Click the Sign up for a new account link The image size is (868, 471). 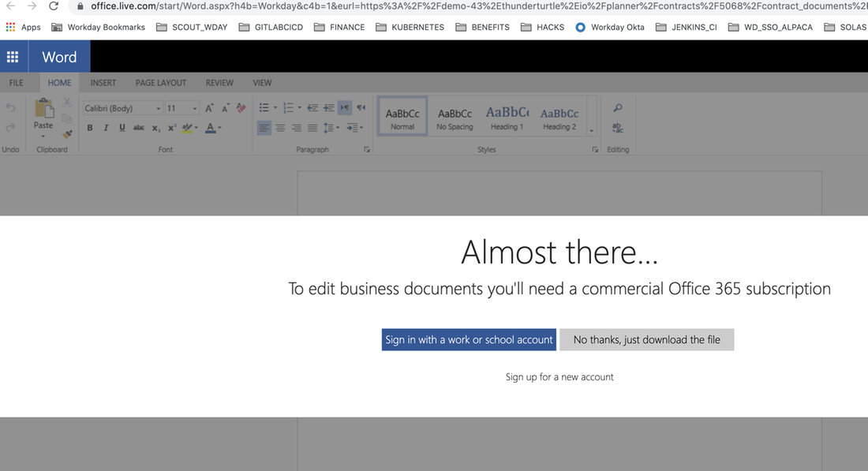pos(559,376)
